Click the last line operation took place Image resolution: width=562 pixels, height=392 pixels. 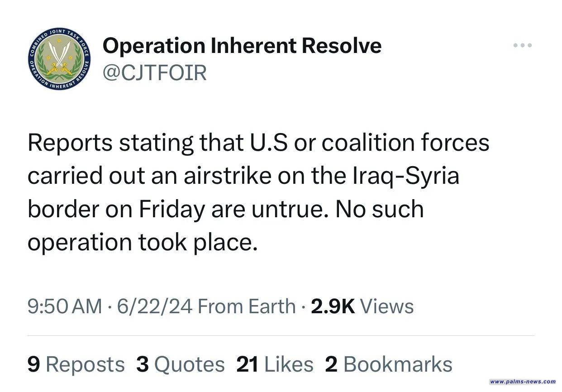tap(142, 242)
